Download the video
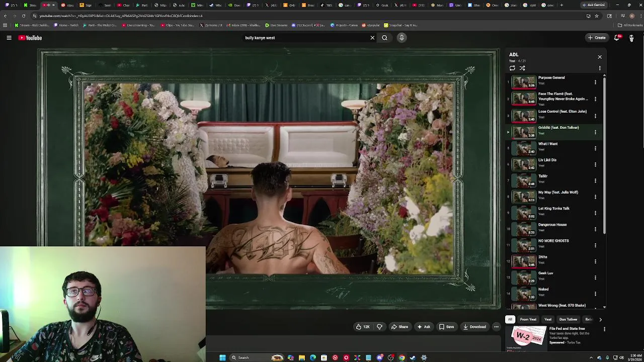 pyautogui.click(x=474, y=327)
